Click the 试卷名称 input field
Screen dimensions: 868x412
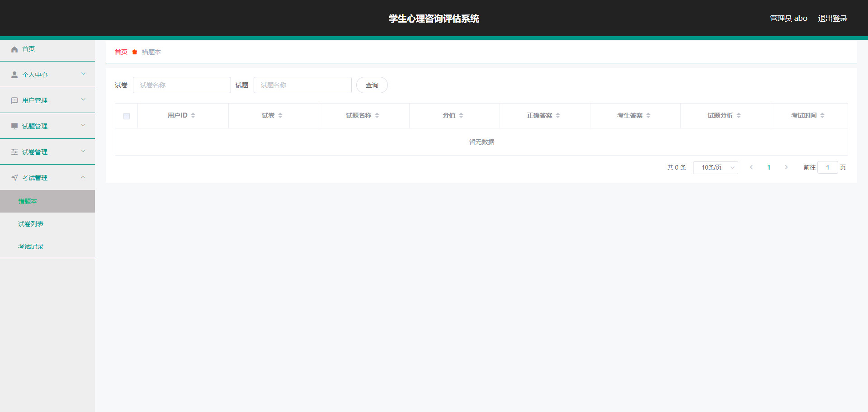click(x=182, y=85)
